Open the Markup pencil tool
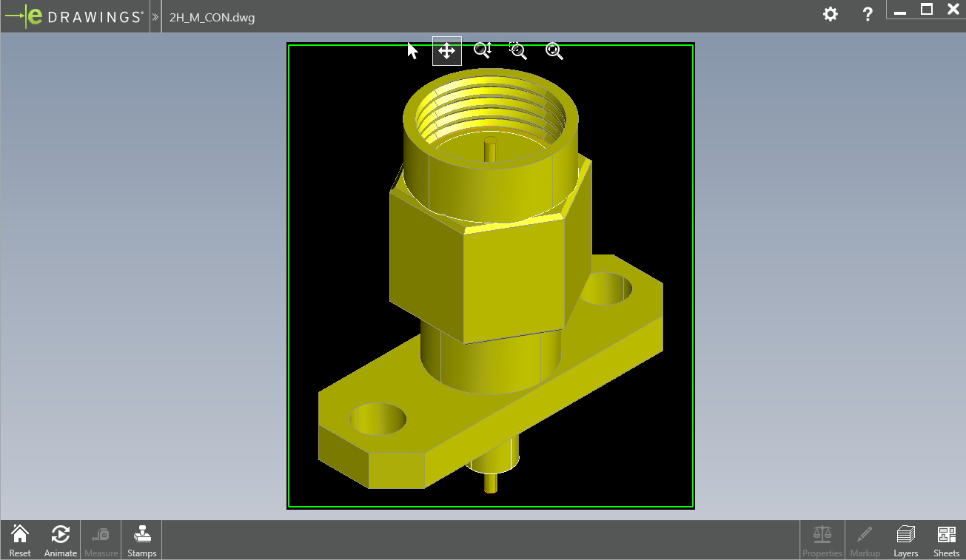Image resolution: width=966 pixels, height=560 pixels. click(x=864, y=540)
